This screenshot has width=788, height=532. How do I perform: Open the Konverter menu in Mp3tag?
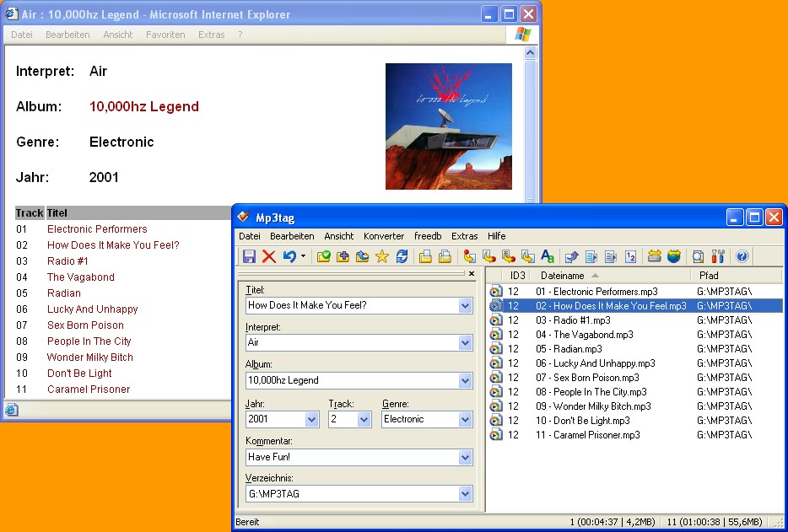tap(384, 236)
